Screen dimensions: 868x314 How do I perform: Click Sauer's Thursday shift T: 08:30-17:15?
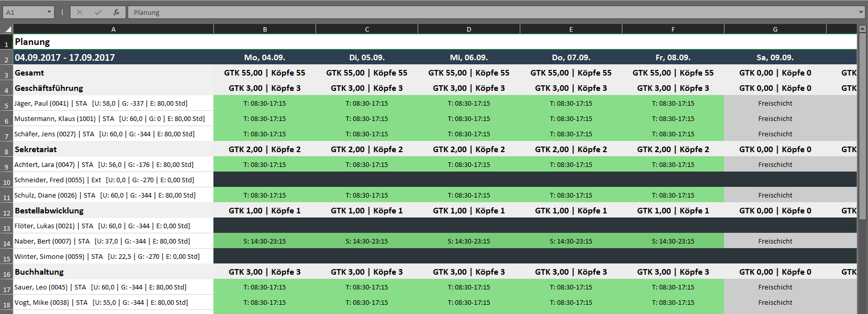[571, 287]
